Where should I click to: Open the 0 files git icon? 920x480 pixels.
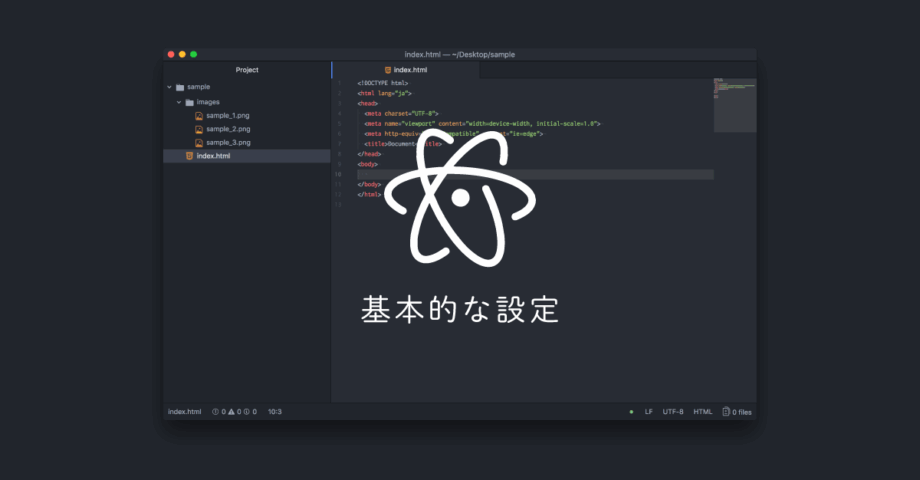tap(726, 412)
